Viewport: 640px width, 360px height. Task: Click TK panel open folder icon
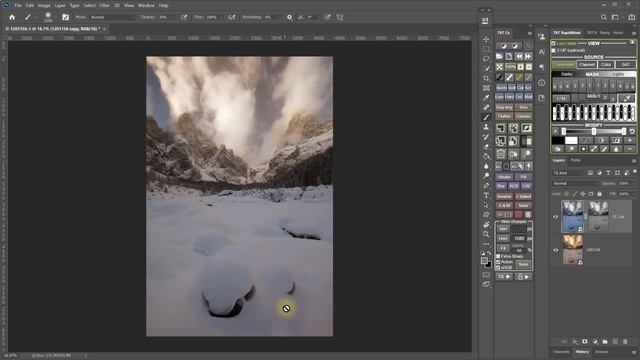point(499,56)
